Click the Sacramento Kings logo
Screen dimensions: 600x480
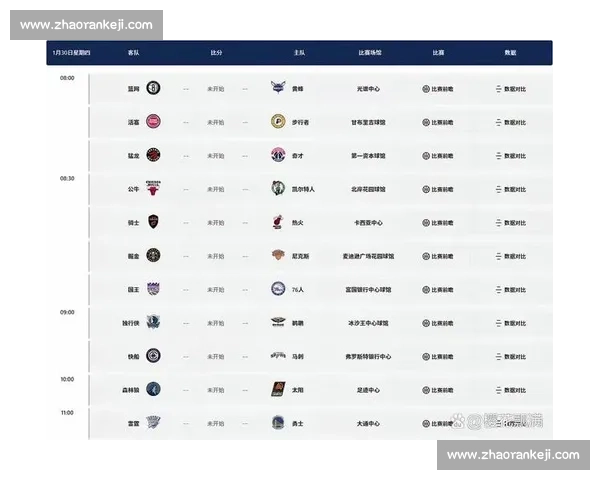coord(153,288)
